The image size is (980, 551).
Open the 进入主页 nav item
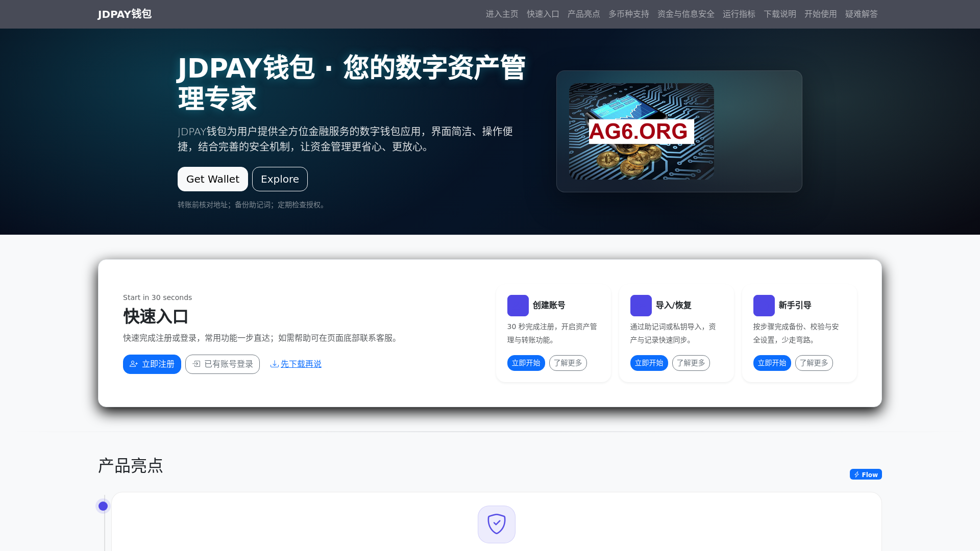click(x=502, y=14)
